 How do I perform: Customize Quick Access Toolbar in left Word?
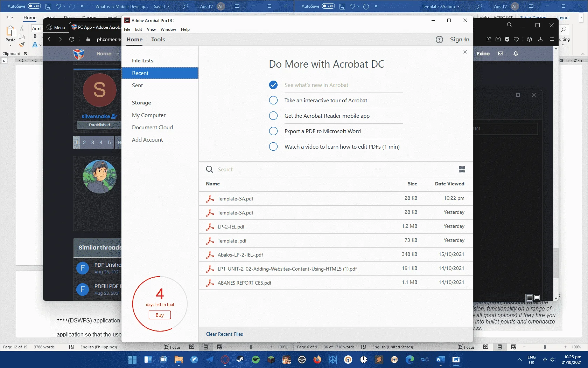[82, 6]
